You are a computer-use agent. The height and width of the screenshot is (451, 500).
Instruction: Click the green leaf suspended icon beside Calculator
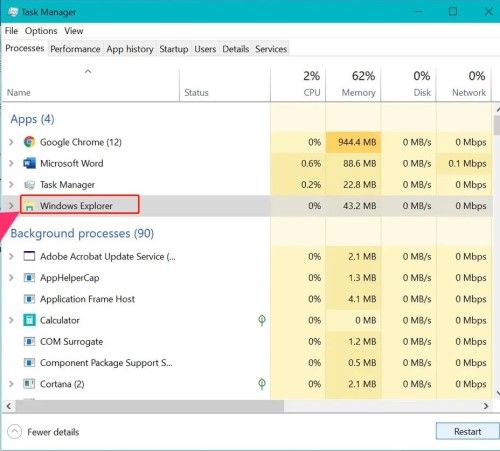click(x=262, y=320)
